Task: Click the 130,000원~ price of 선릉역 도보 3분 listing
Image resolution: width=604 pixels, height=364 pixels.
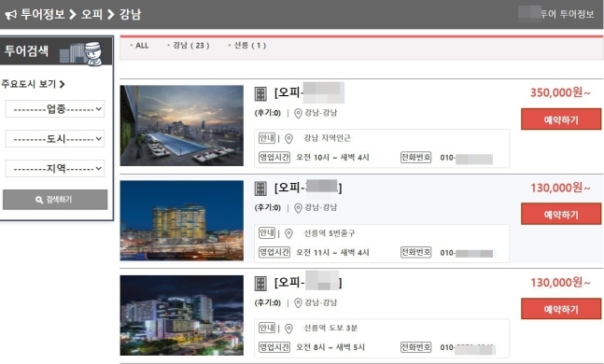Action: 560,283
